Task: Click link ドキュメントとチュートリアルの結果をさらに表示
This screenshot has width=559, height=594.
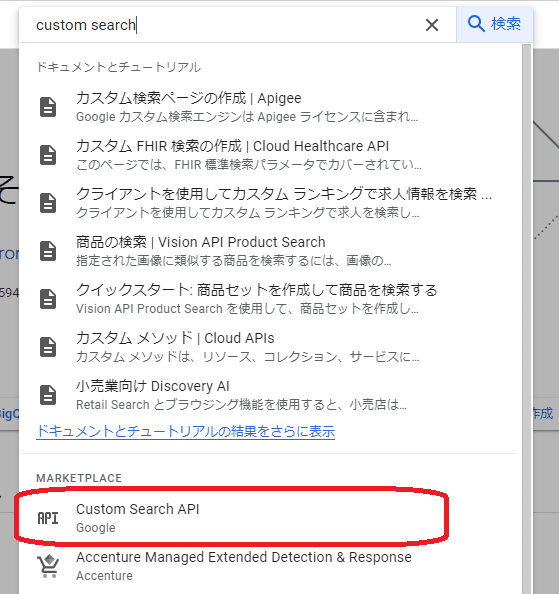Action: point(186,431)
